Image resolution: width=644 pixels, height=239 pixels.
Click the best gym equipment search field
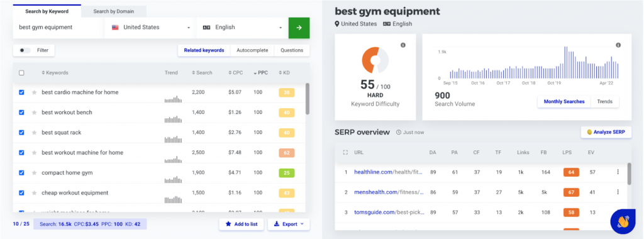(58, 28)
